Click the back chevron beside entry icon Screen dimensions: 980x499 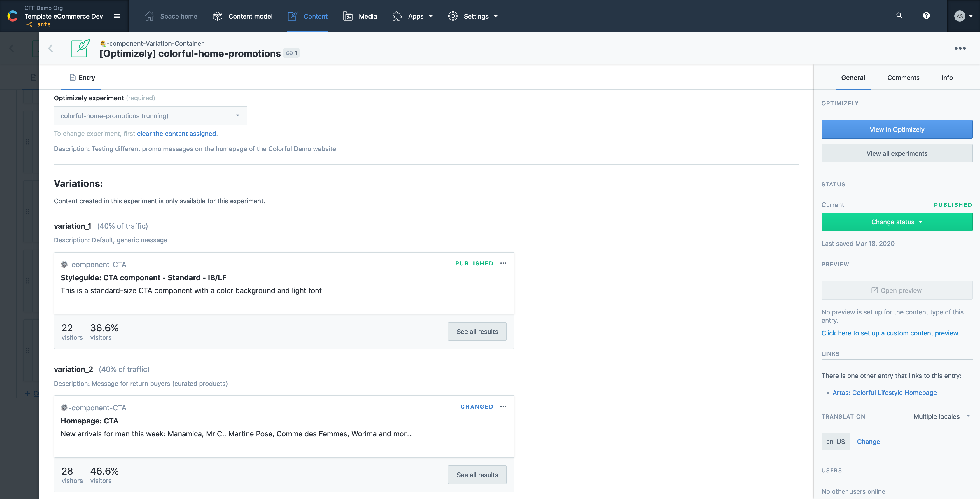pyautogui.click(x=50, y=48)
